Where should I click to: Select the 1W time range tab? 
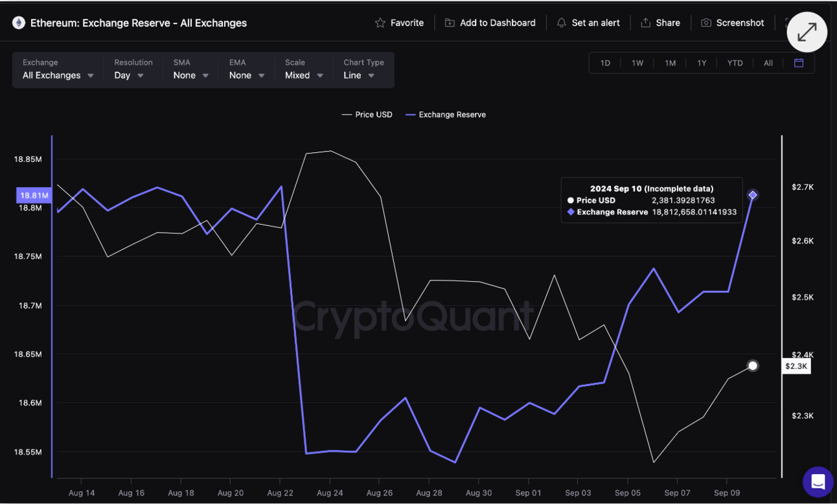coord(637,63)
